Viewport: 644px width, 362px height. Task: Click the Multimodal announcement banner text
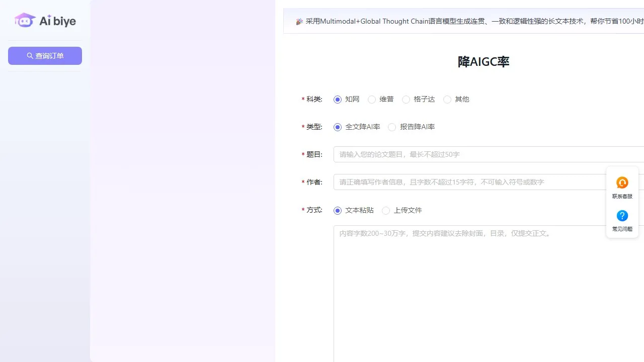(x=474, y=22)
